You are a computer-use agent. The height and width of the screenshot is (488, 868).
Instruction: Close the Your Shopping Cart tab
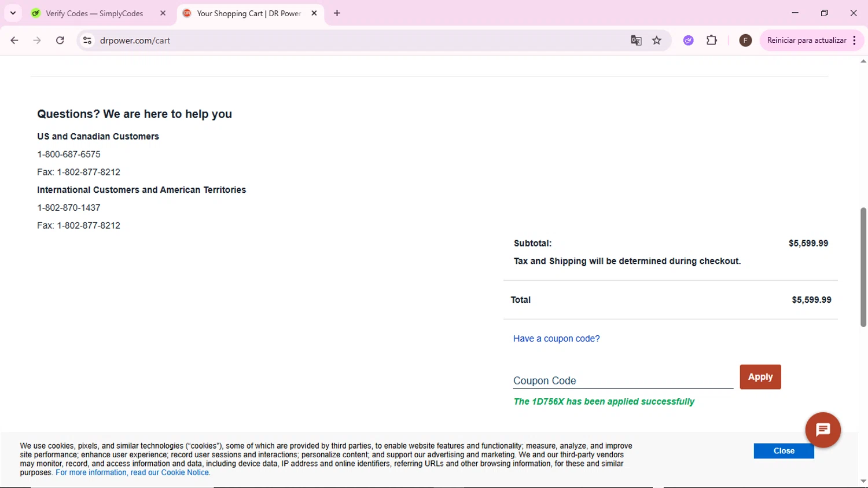(314, 13)
